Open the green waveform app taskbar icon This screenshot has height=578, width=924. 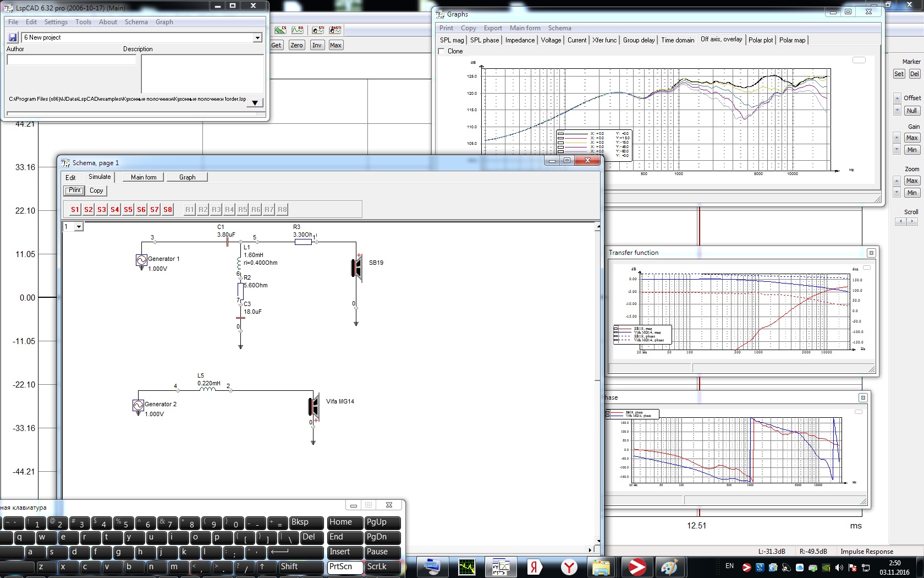466,567
